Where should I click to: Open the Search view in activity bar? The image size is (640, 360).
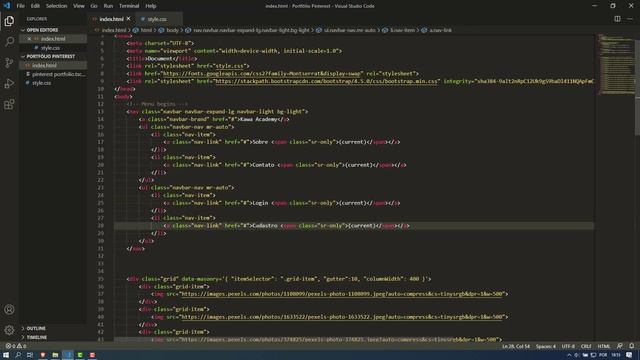coord(9,42)
